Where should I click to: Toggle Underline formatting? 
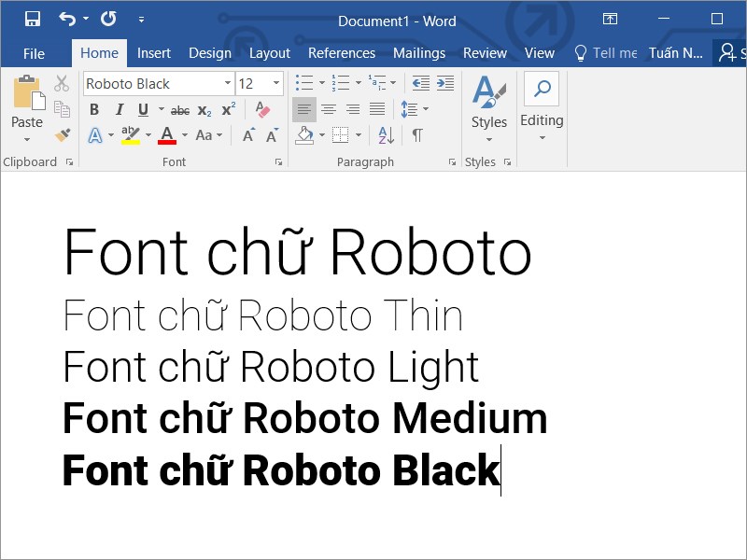143,109
